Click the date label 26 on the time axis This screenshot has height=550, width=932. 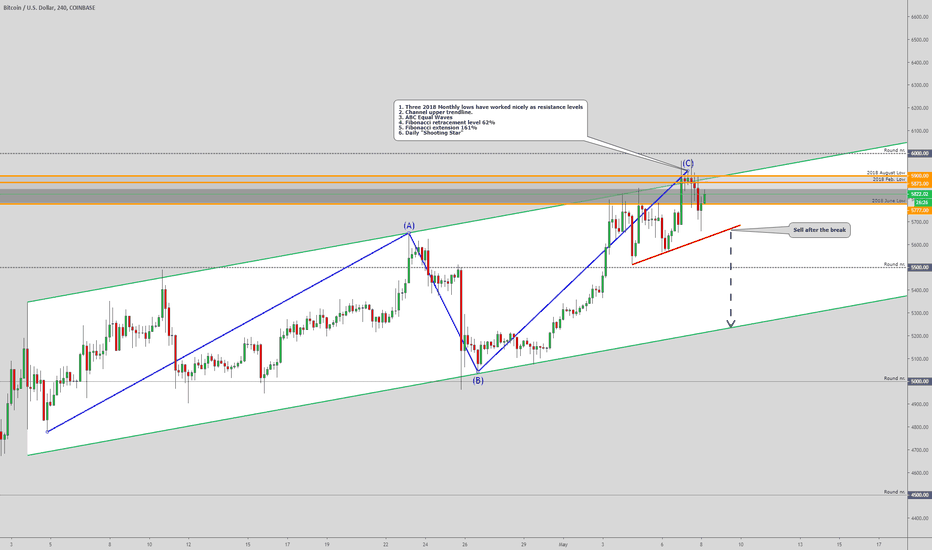click(x=465, y=543)
